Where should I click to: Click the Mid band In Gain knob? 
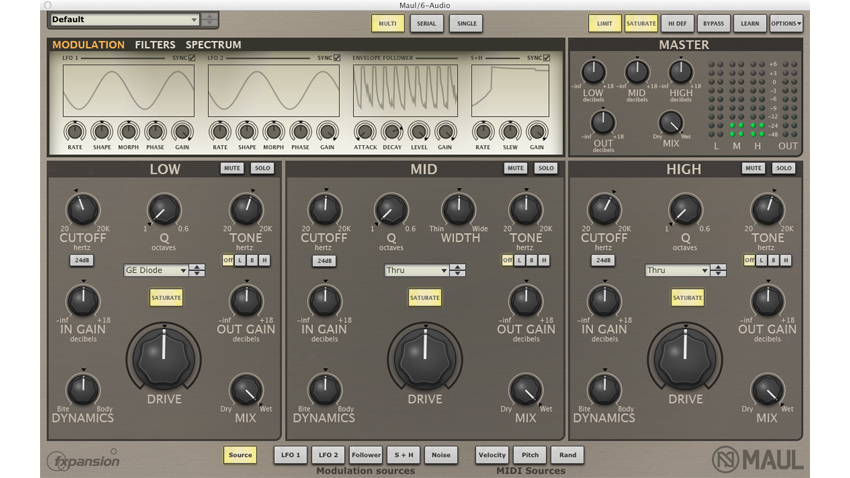(324, 301)
